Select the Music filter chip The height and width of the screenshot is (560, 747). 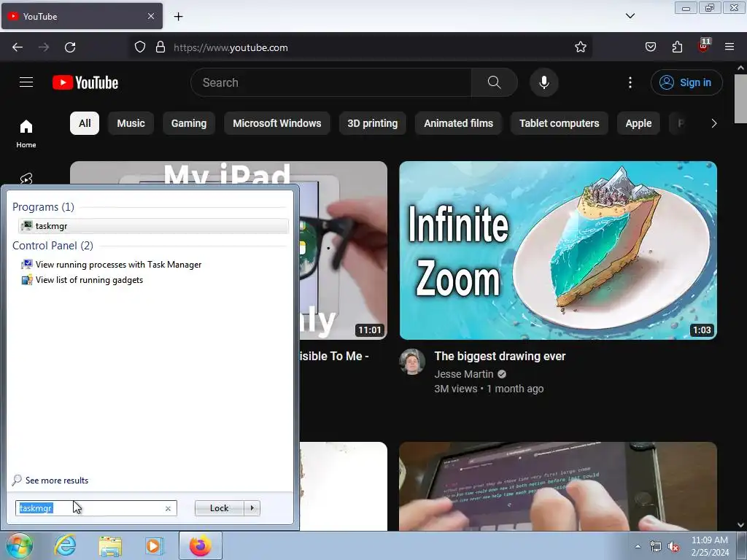click(131, 123)
